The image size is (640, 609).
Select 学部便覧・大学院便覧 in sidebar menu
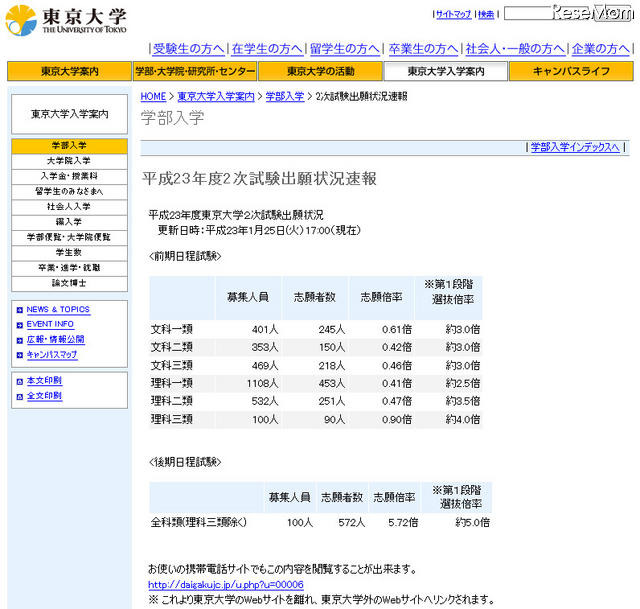pos(69,238)
